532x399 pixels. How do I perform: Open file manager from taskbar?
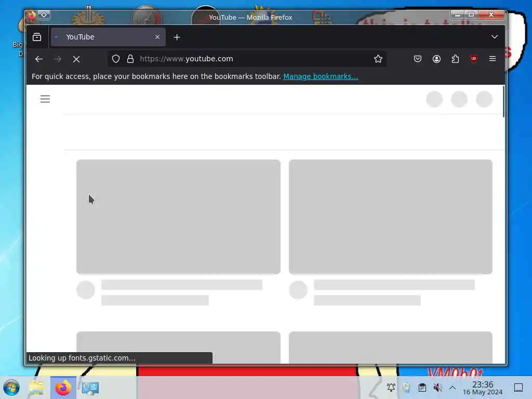[x=36, y=388]
